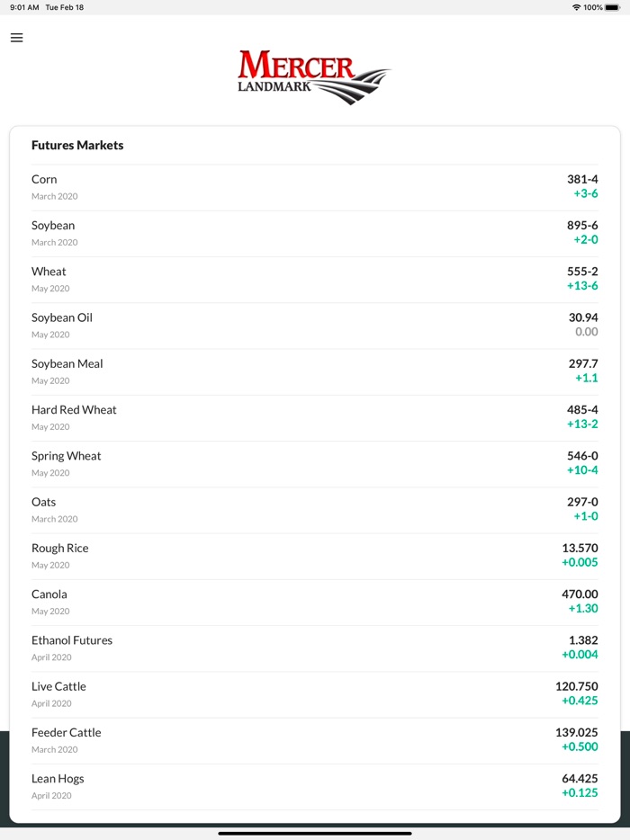Tap the Futures Markets heading
This screenshot has height=840, width=630.
77,146
